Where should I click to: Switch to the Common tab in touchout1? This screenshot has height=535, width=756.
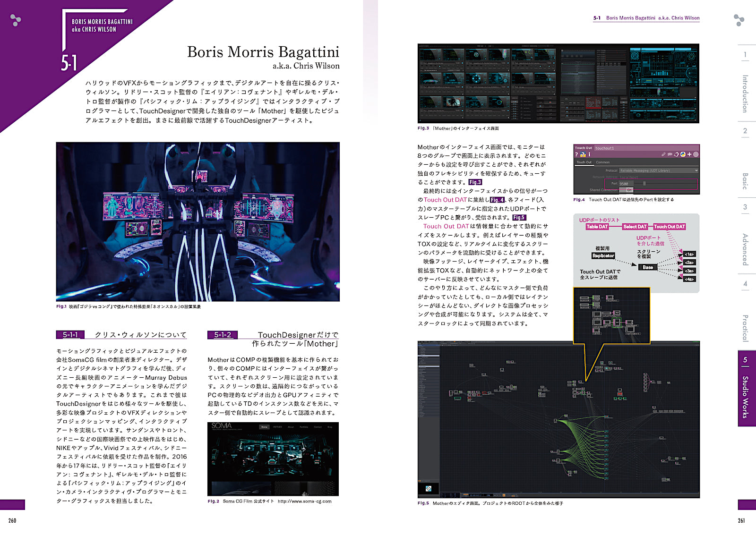tap(603, 162)
